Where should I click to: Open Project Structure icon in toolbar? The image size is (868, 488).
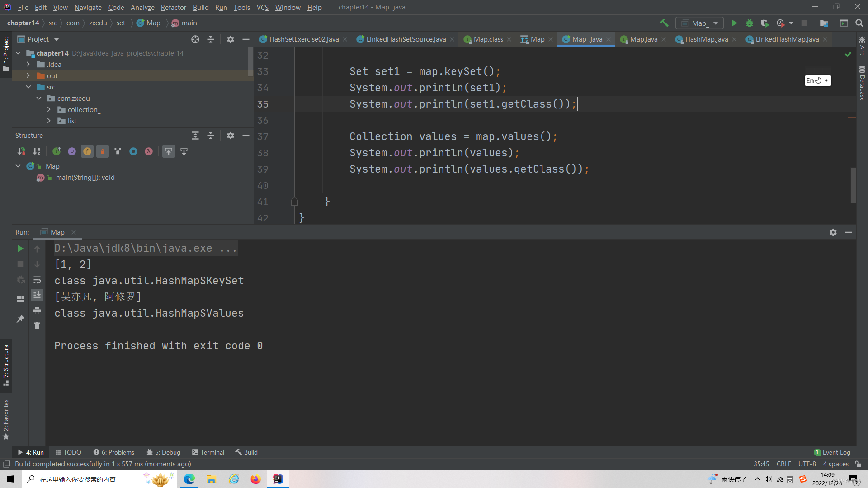click(x=824, y=23)
